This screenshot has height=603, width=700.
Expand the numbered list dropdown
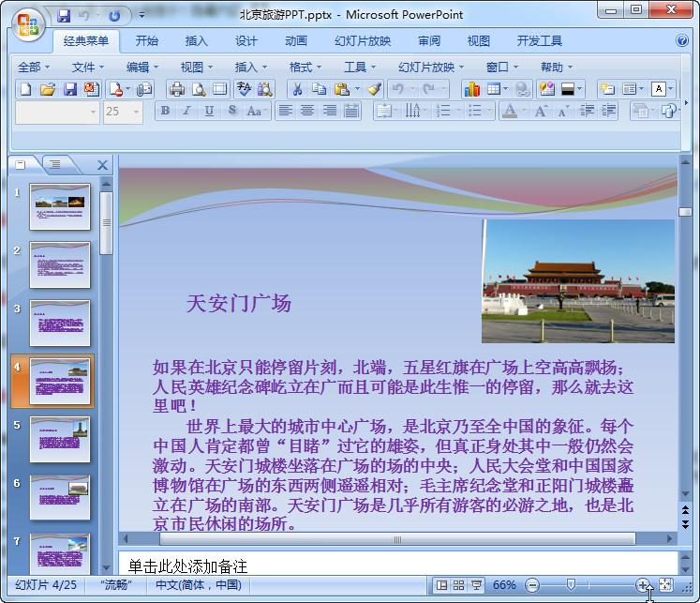click(x=458, y=111)
